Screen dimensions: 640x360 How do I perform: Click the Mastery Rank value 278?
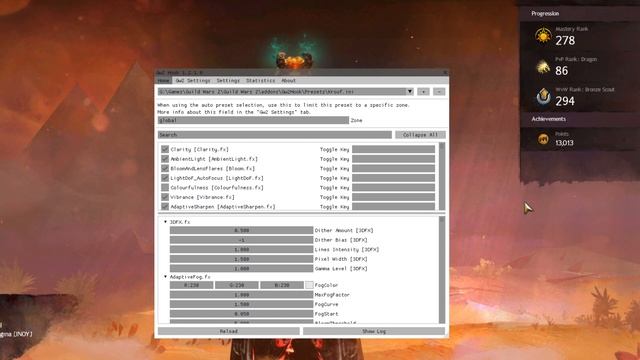(x=565, y=40)
